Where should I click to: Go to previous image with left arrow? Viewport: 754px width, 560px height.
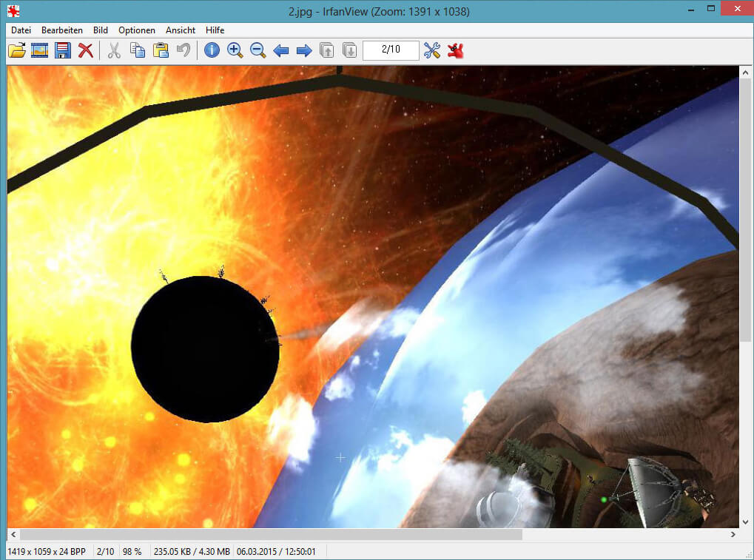(281, 50)
